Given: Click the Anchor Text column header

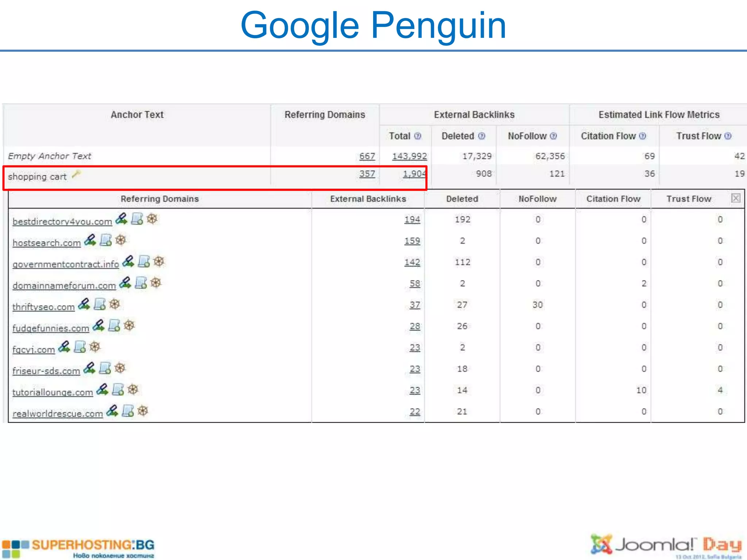Looking at the screenshot, I should pyautogui.click(x=137, y=115).
